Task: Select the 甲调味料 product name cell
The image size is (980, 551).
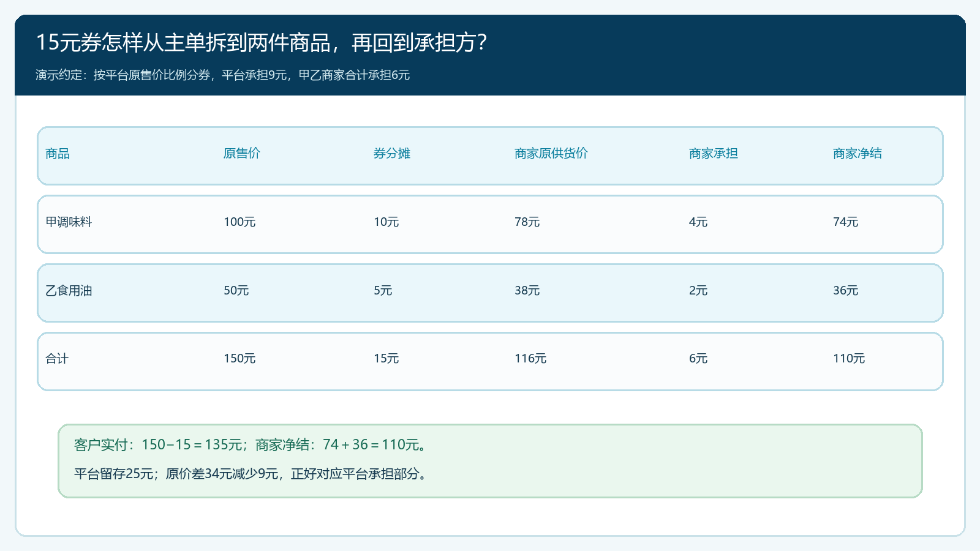Action: click(x=69, y=222)
